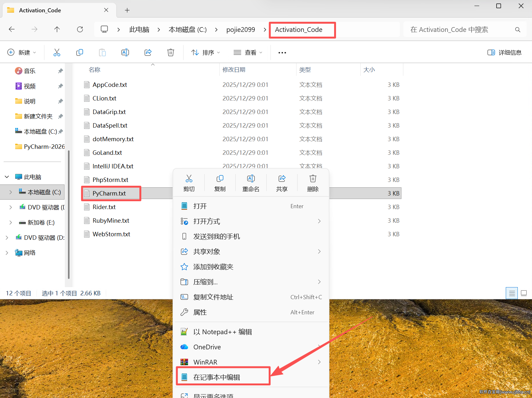The image size is (532, 398).
Task: Refresh the current folder
Action: 80,29
